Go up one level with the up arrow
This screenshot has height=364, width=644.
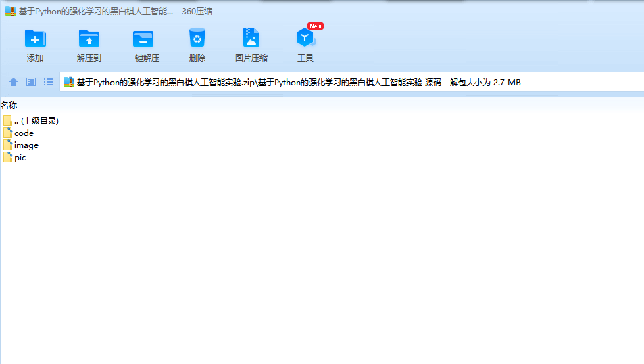[14, 82]
